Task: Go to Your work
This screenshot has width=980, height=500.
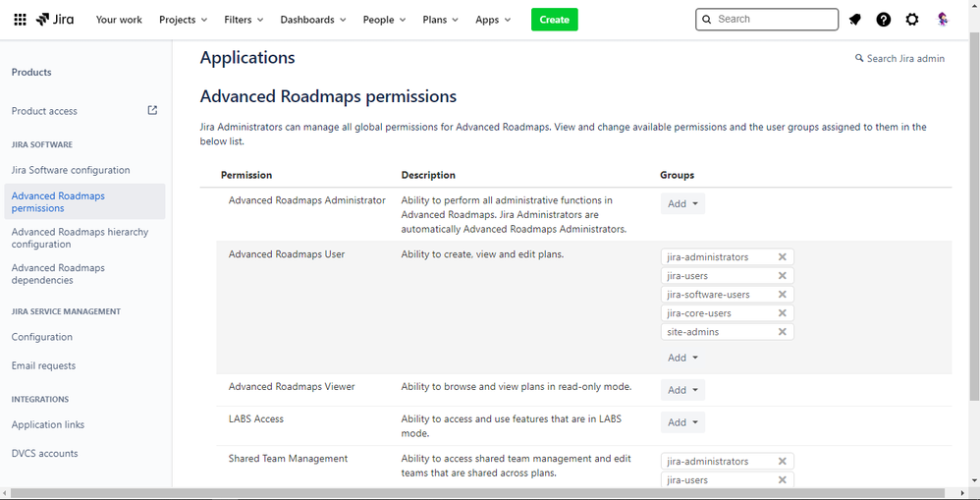Action: tap(119, 20)
